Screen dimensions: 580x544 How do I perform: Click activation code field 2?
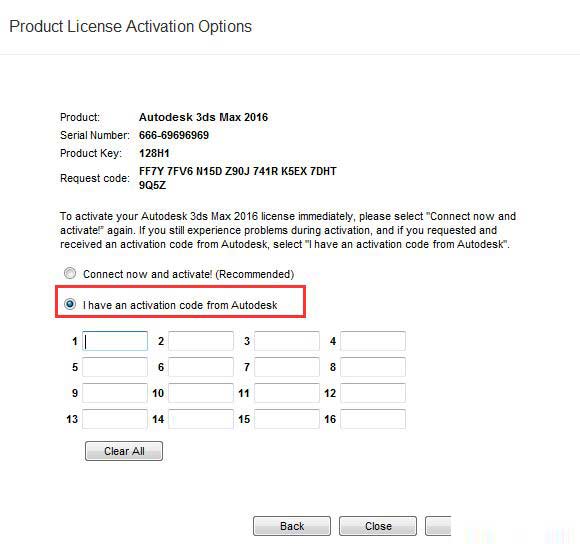point(201,341)
